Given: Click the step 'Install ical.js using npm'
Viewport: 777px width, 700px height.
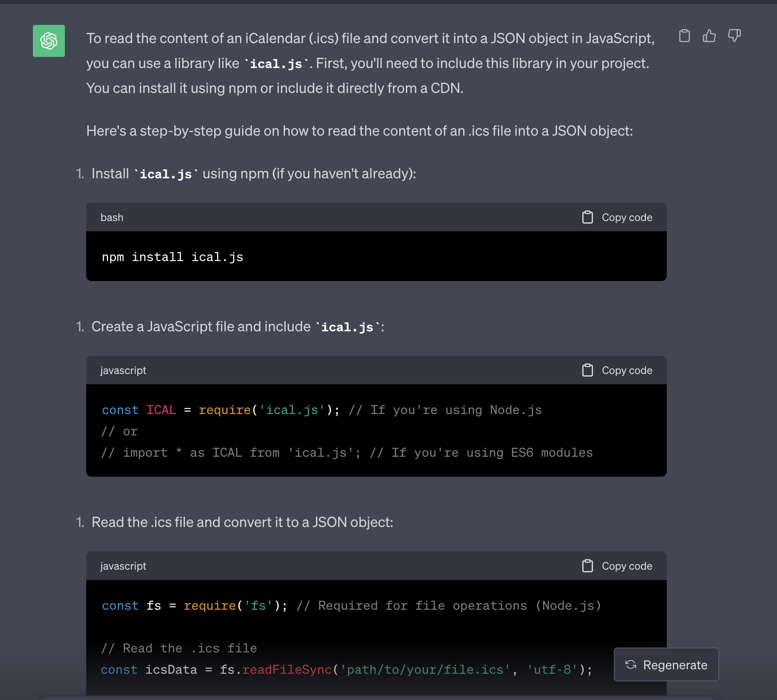Looking at the screenshot, I should pyautogui.click(x=254, y=173).
